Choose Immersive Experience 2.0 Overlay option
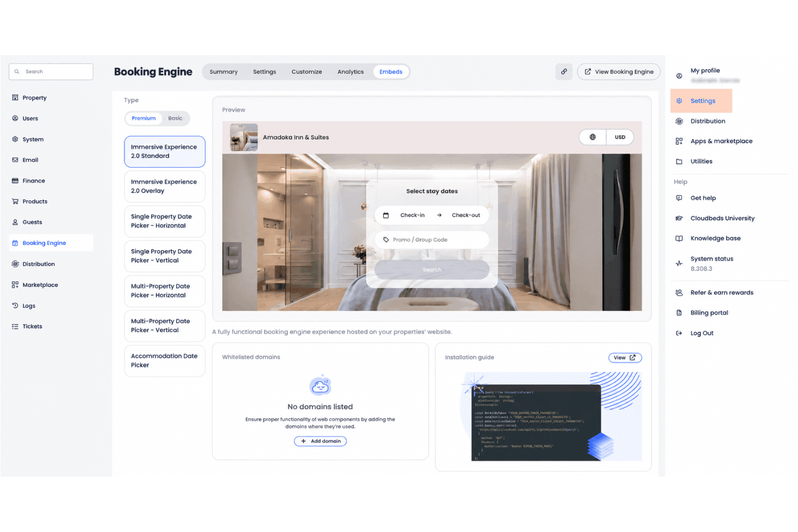Screen dimensions: 798x532 [164, 186]
